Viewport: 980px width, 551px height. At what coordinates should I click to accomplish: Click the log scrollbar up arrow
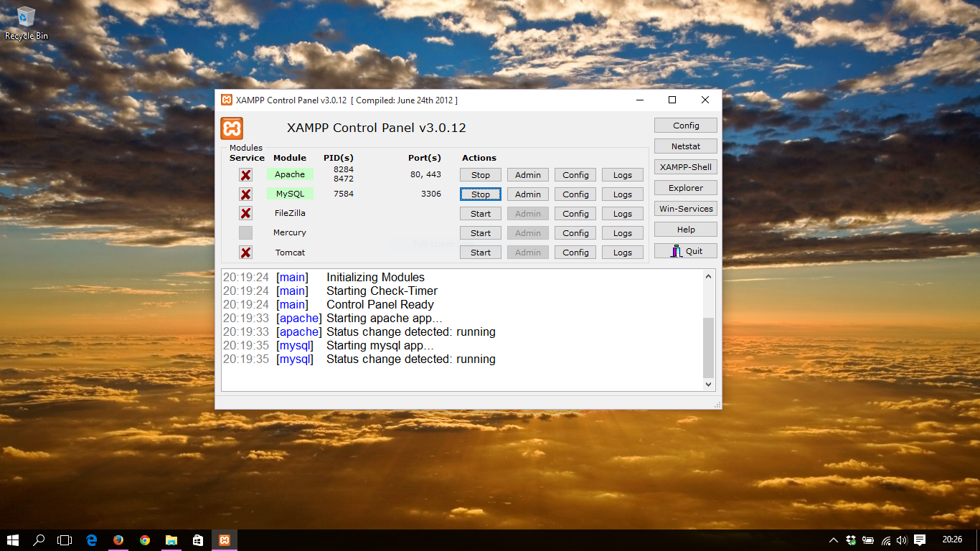709,276
